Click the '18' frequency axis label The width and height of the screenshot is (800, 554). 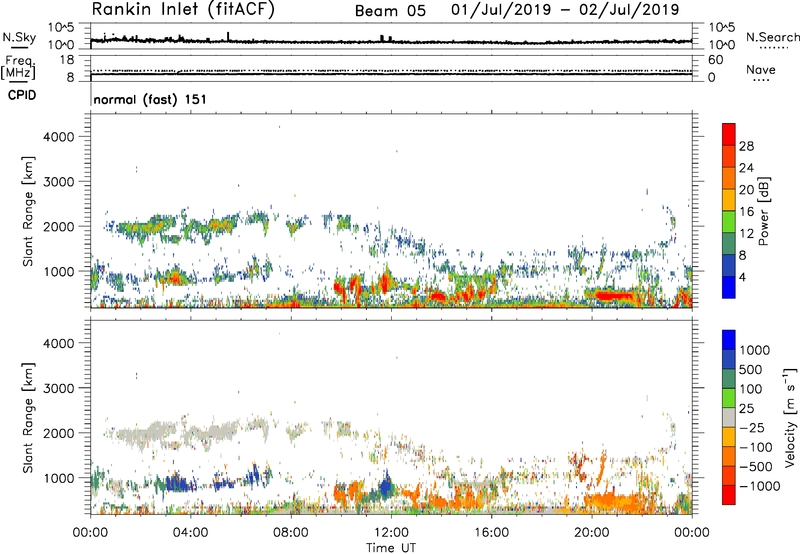67,60
